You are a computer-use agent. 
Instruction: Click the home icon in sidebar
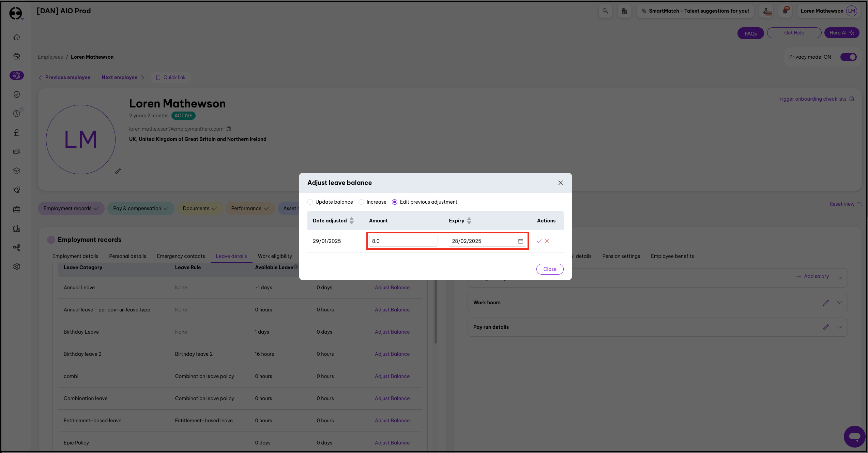pos(17,37)
